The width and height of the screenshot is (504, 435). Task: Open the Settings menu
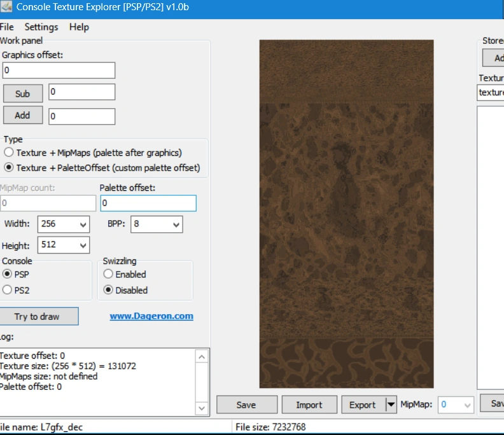[41, 27]
